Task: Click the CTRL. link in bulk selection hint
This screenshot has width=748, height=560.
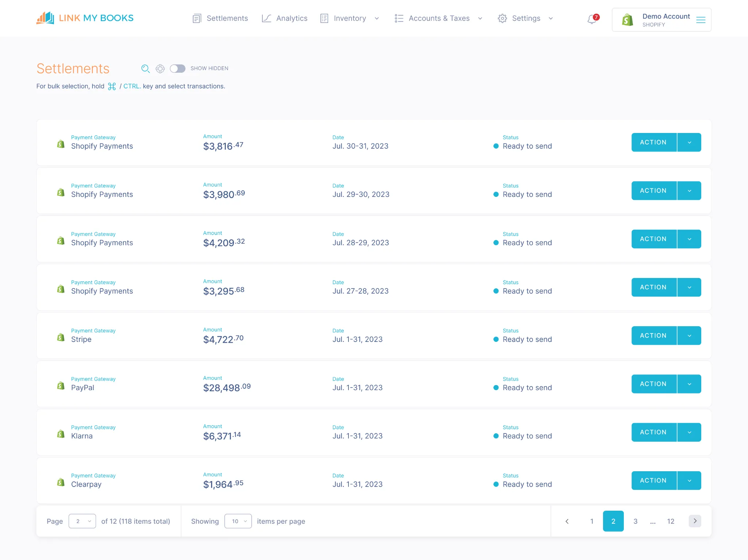Action: [132, 86]
